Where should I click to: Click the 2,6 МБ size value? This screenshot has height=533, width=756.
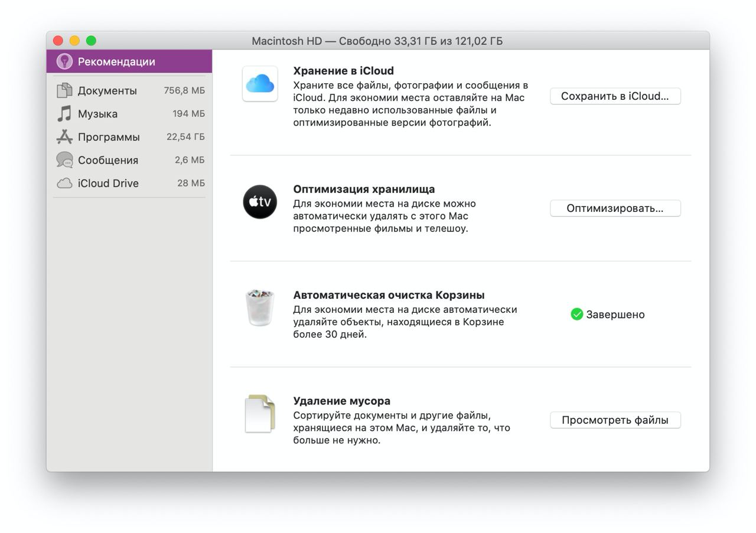(x=190, y=160)
